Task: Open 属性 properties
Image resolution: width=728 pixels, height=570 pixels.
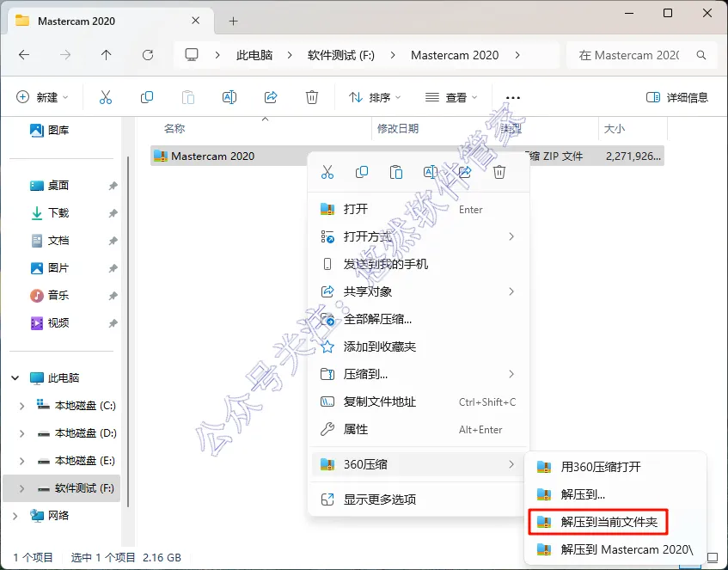Action: 419,429
